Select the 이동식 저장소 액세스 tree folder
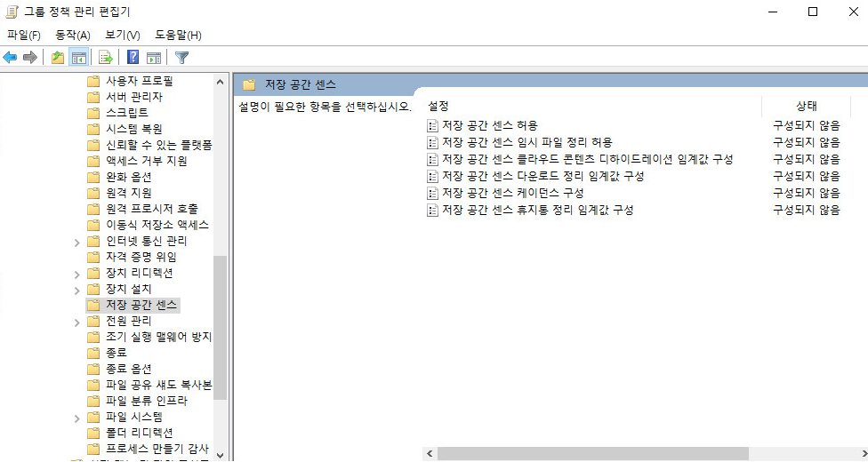Viewport: 868px width, 462px height. (x=157, y=225)
